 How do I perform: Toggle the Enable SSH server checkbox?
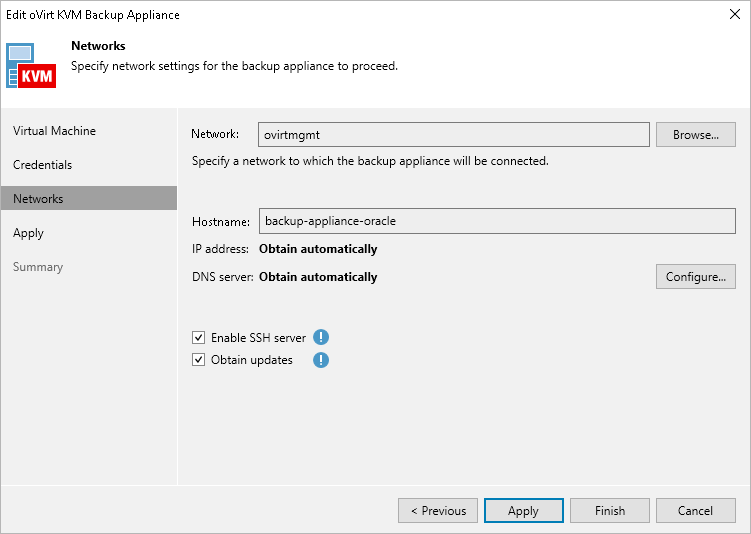point(199,338)
